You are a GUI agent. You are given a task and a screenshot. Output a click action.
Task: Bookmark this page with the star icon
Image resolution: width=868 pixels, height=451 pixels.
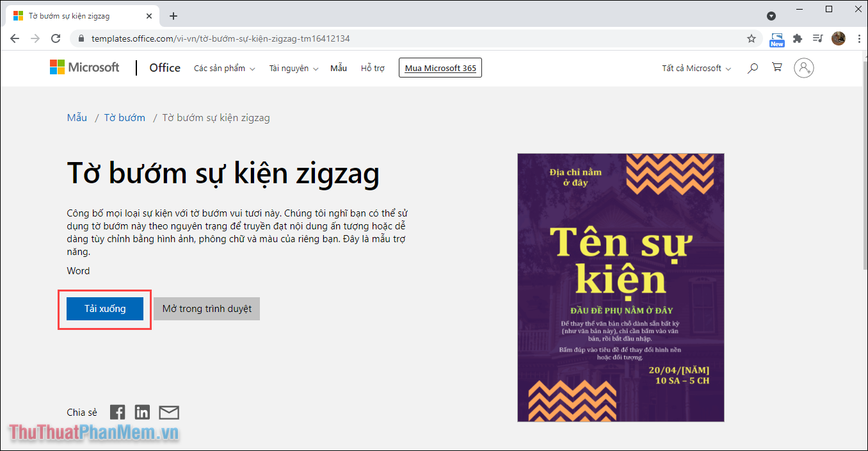tap(751, 38)
